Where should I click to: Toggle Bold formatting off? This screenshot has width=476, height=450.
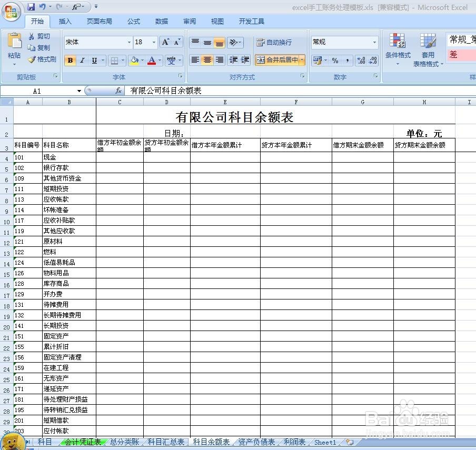coord(70,60)
